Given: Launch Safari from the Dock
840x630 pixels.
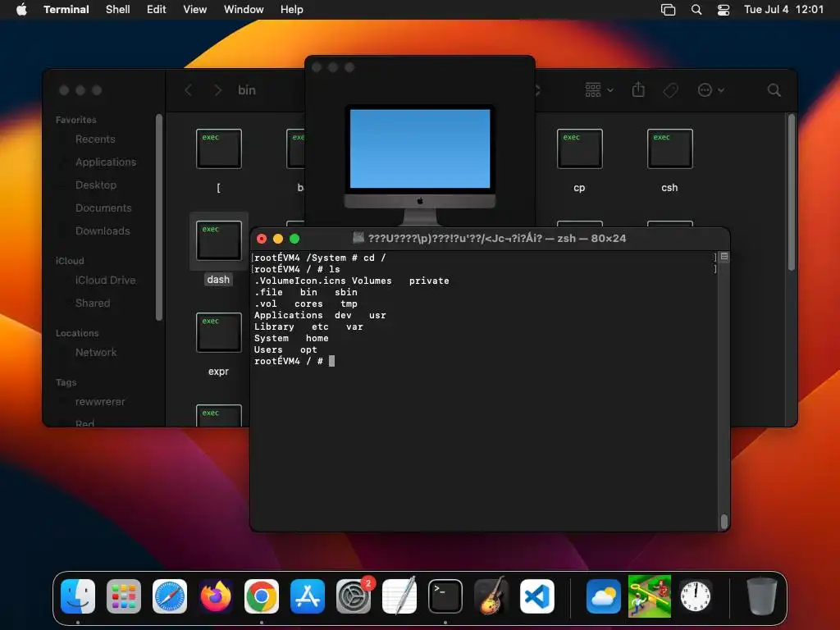Looking at the screenshot, I should [x=170, y=596].
